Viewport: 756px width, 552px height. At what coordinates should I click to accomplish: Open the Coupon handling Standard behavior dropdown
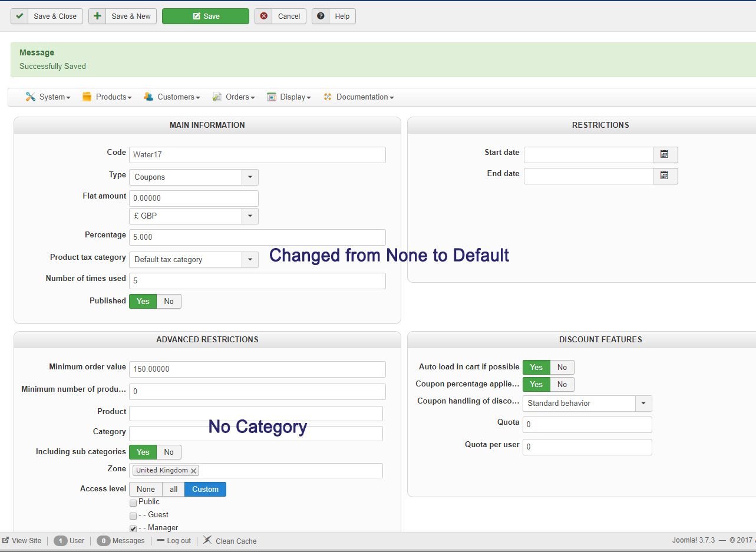tap(587, 403)
